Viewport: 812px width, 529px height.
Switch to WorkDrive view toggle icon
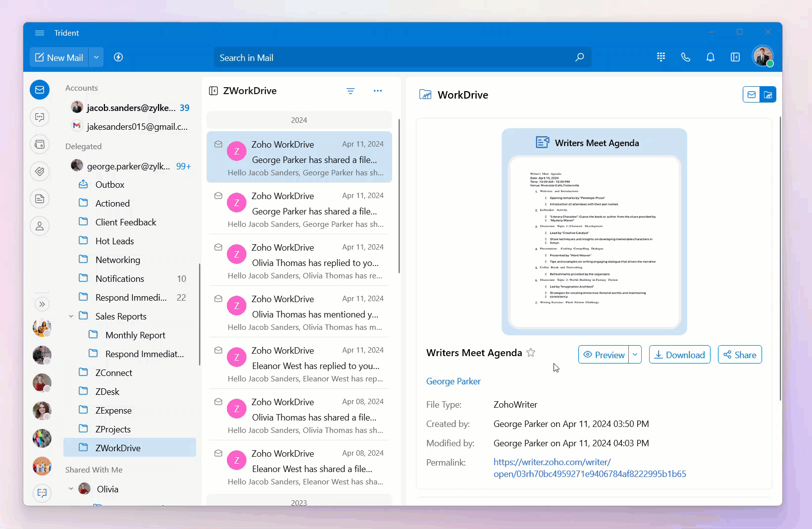click(x=768, y=95)
